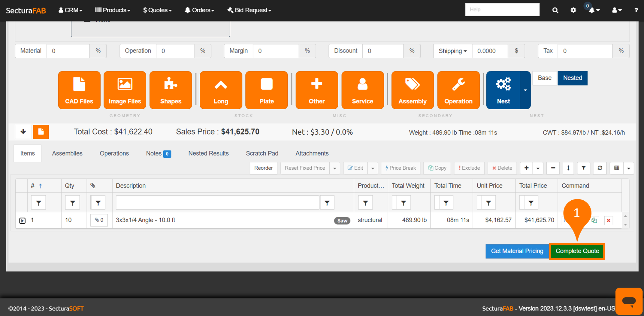Run Nest with the gears icon
Viewport: 644px width, 316px height.
[x=503, y=90]
